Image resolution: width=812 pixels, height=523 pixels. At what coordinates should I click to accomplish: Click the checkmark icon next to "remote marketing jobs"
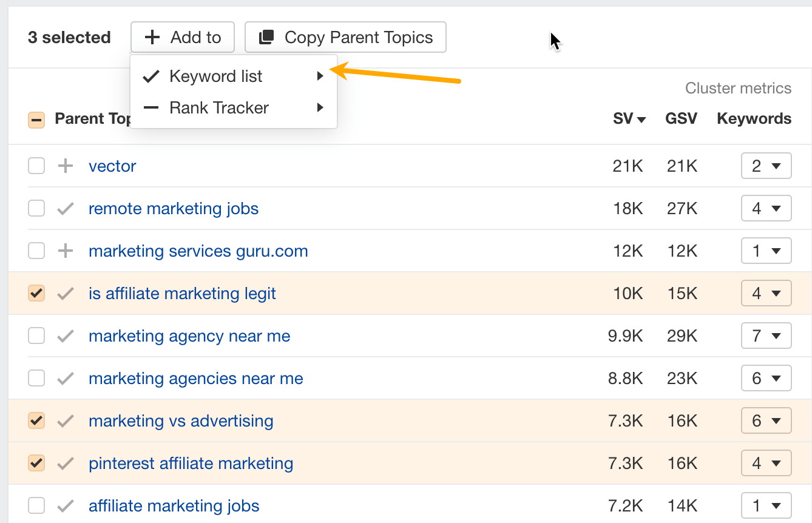click(x=64, y=208)
